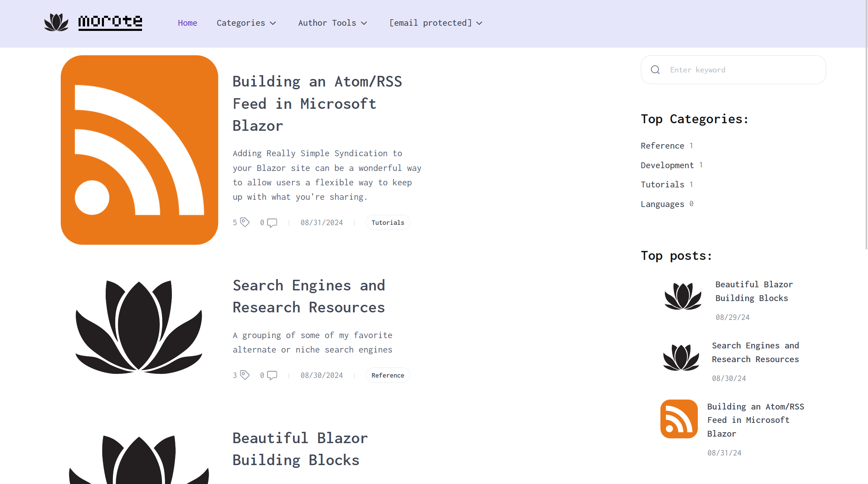This screenshot has height=484, width=868.
Task: Click the tag icon on Atom/RSS post
Action: pyautogui.click(x=245, y=222)
